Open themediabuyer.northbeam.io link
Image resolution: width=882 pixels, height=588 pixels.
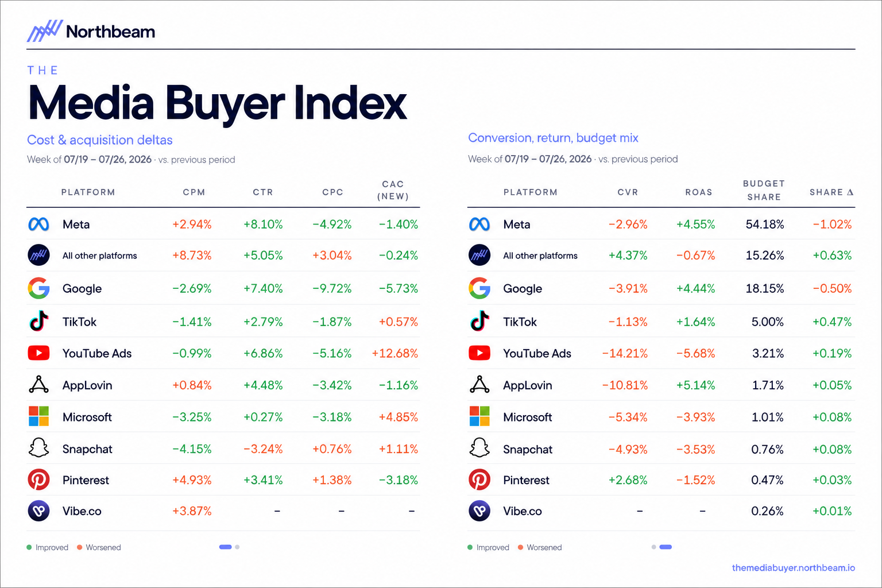(x=793, y=568)
